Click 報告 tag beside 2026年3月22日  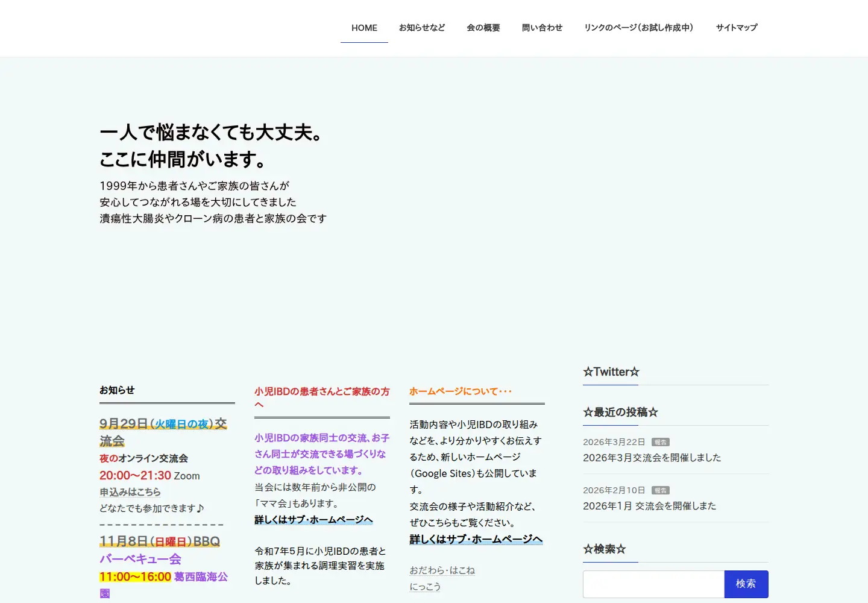(661, 442)
